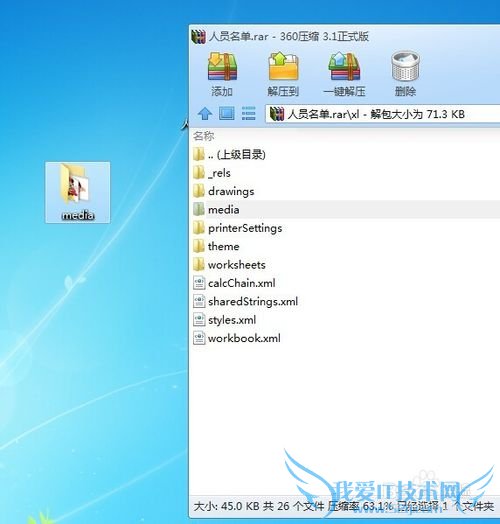Select the theme folder
The image size is (500, 524).
[346, 246]
